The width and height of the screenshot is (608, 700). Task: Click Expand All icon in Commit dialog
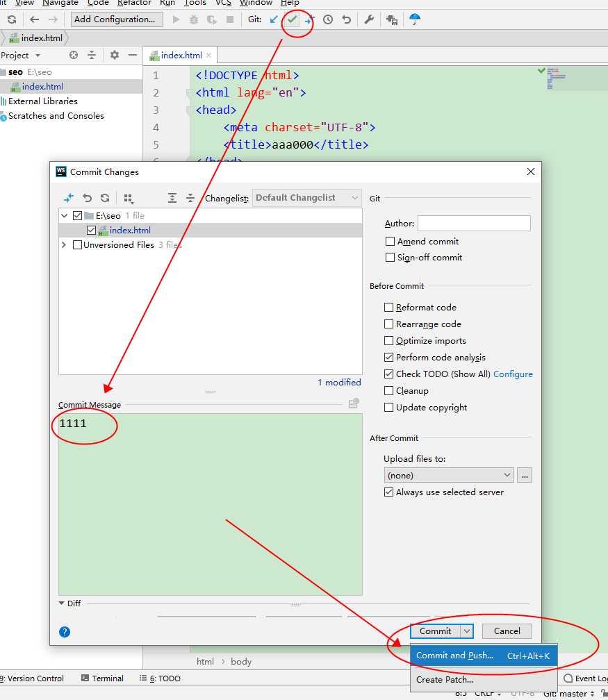point(172,198)
